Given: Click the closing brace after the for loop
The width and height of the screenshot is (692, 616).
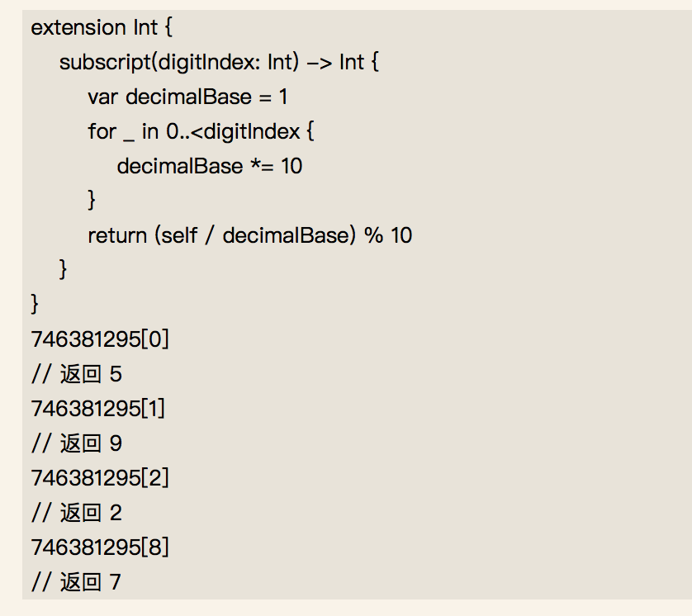Looking at the screenshot, I should pyautogui.click(x=92, y=201).
